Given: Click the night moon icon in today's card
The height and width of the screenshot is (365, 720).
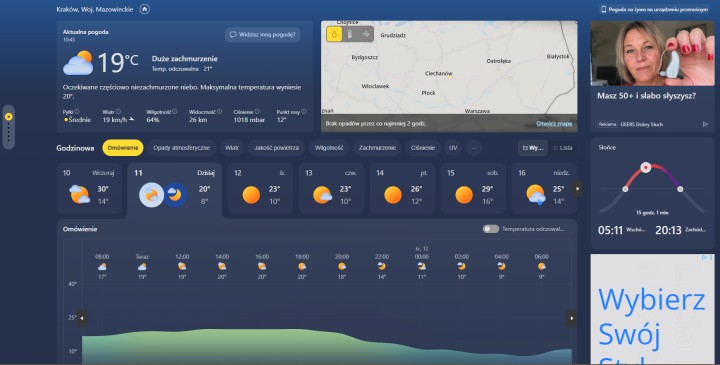Looking at the screenshot, I should click(175, 195).
